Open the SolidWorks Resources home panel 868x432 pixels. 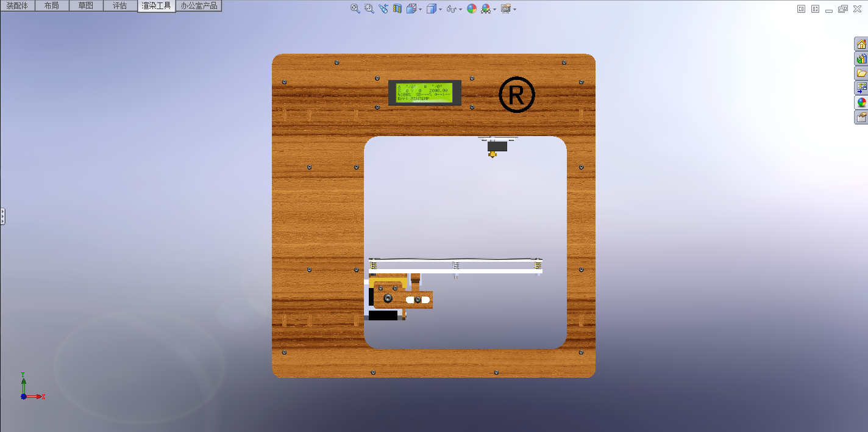861,43
